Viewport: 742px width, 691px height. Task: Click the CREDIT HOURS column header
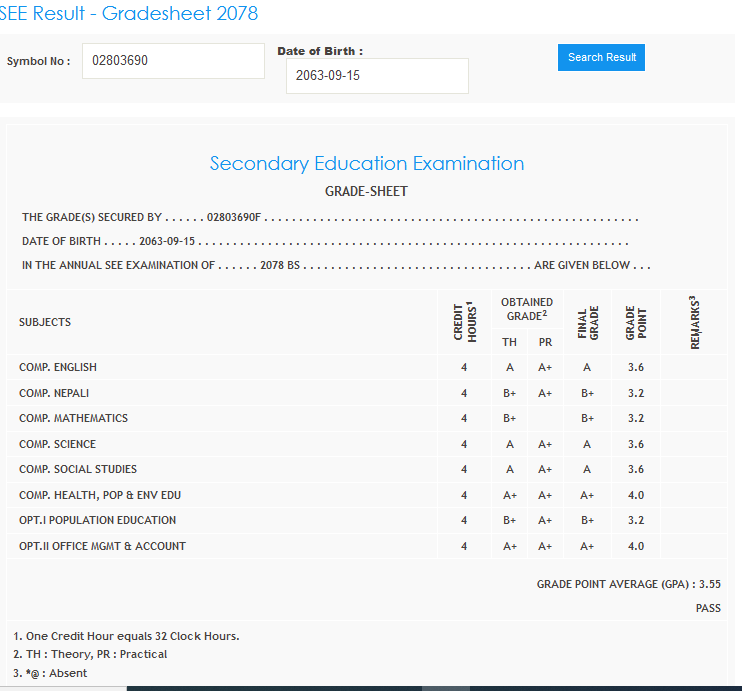click(463, 322)
